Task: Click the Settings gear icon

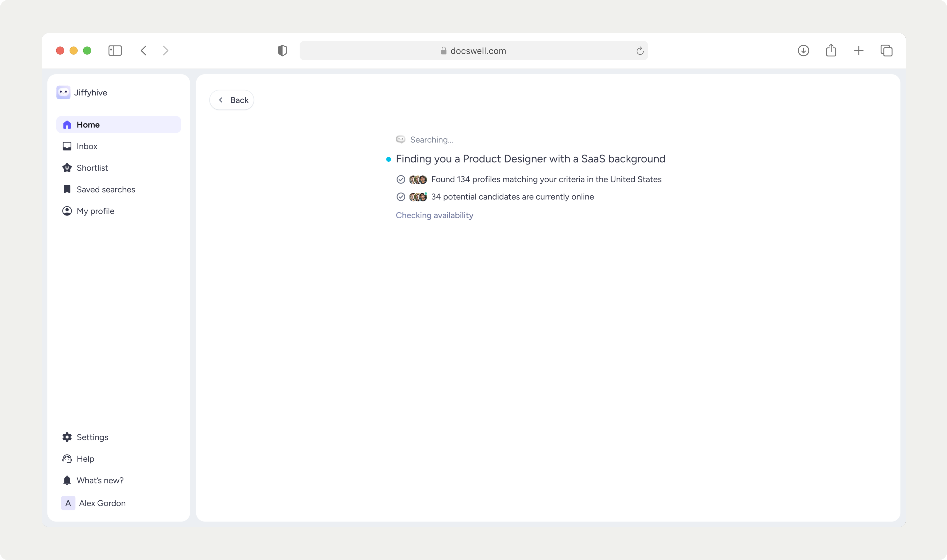Action: coord(67,437)
